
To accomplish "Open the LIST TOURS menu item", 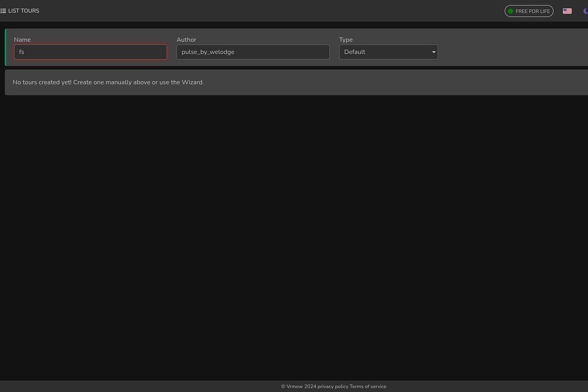I will [23, 11].
